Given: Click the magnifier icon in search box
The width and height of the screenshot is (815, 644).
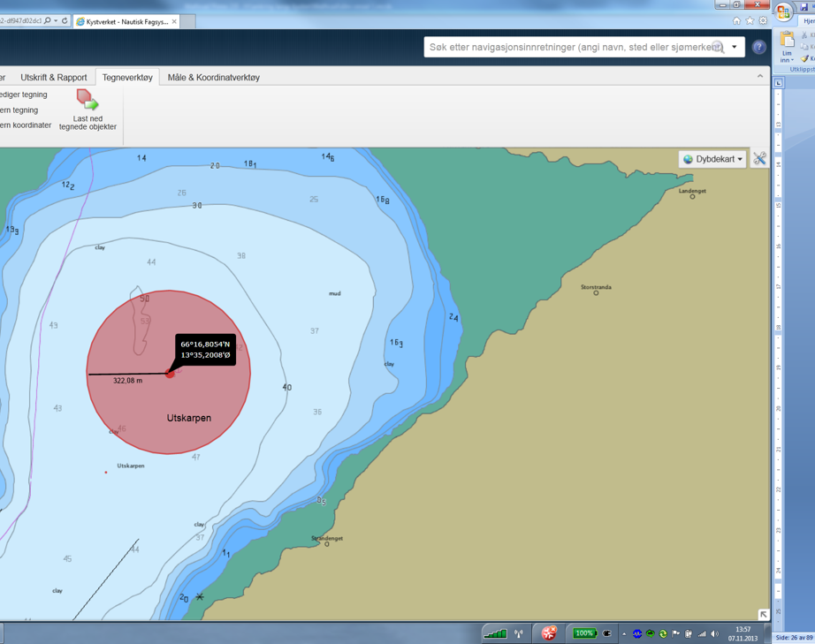Looking at the screenshot, I should pyautogui.click(x=719, y=48).
